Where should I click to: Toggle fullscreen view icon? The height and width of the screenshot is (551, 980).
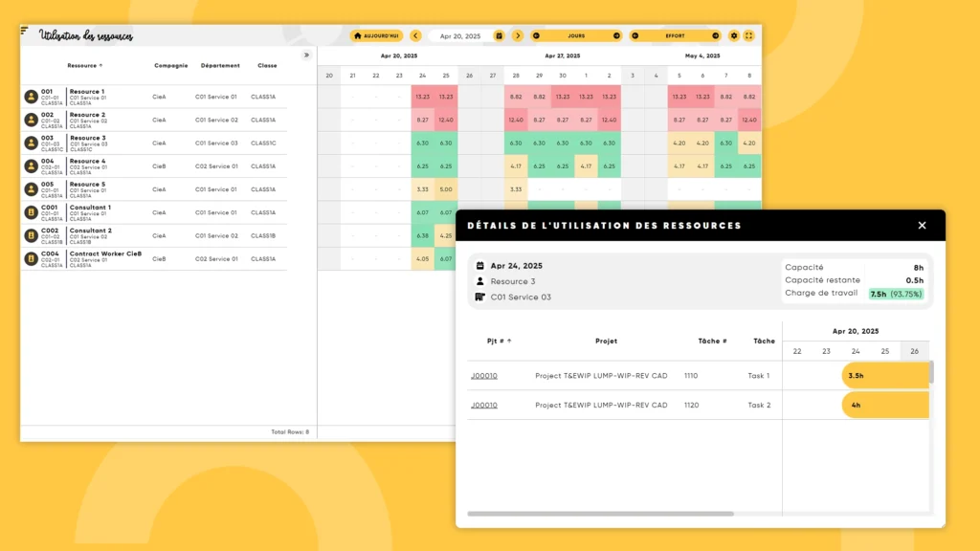pyautogui.click(x=749, y=35)
